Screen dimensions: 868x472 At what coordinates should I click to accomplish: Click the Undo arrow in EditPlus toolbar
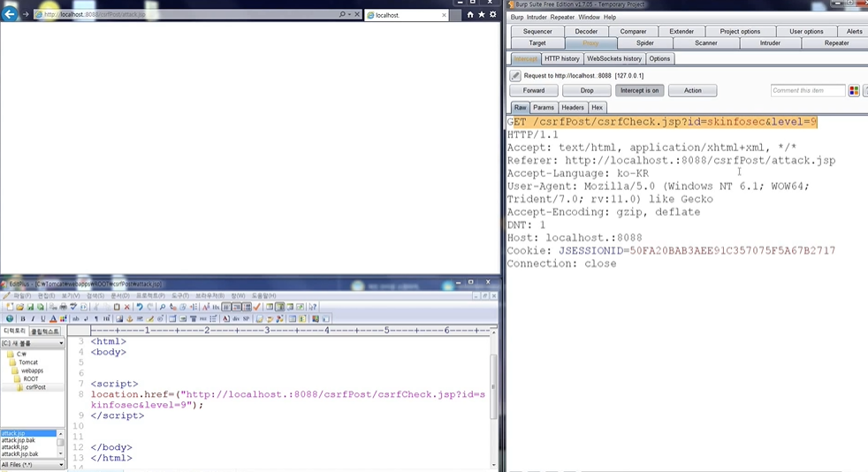pos(140,307)
